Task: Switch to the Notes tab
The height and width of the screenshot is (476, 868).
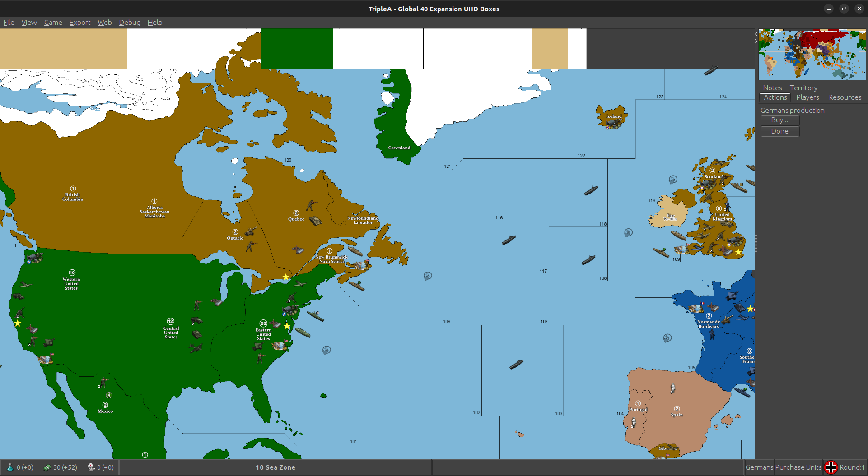Action: click(x=772, y=88)
